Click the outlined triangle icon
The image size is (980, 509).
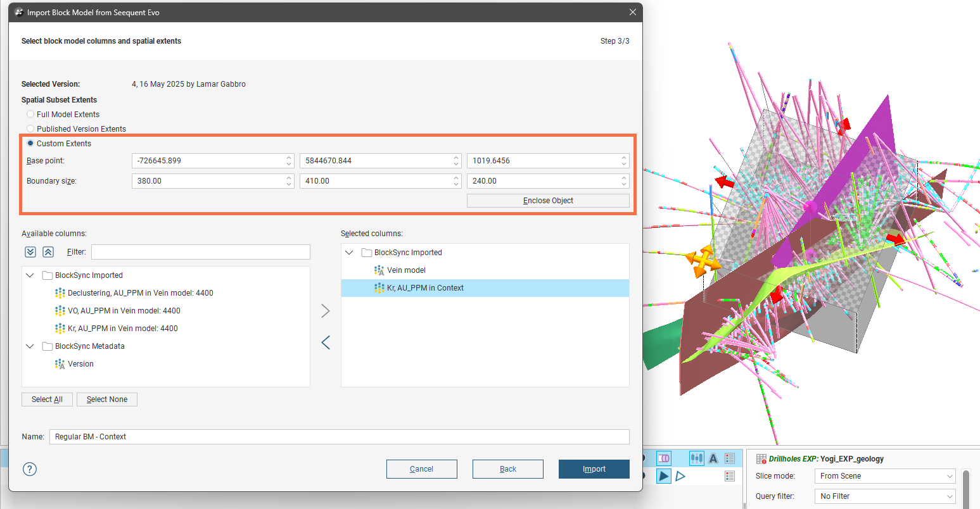click(x=680, y=476)
